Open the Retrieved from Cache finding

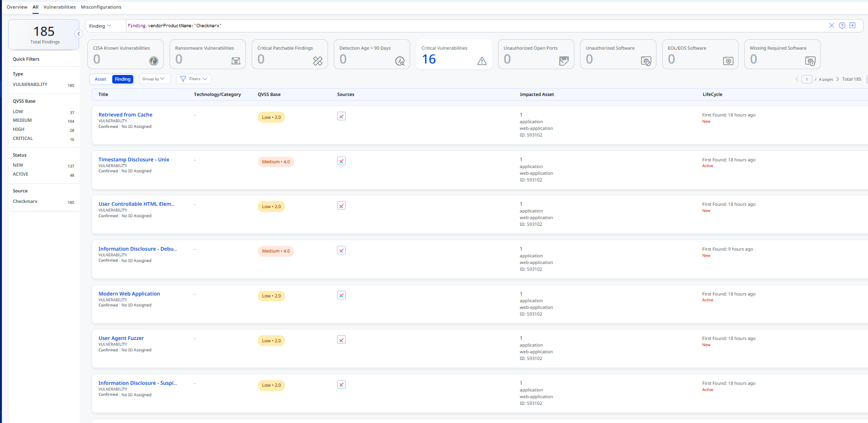(125, 115)
